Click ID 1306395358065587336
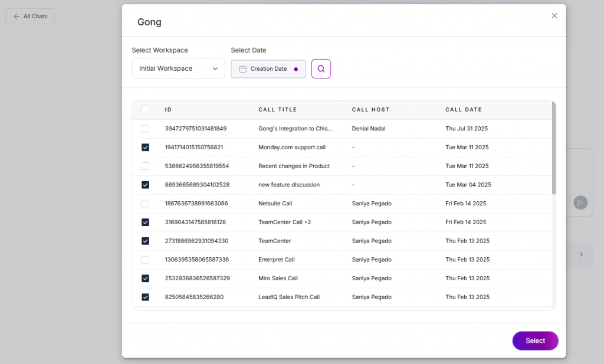Viewport: 604px width, 364px height. click(197, 260)
